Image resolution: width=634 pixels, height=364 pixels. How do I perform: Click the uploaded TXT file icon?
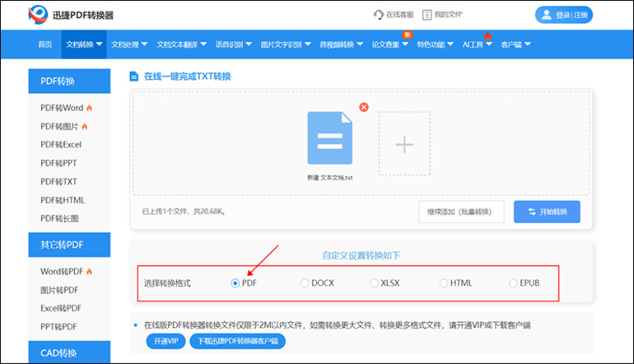point(330,138)
